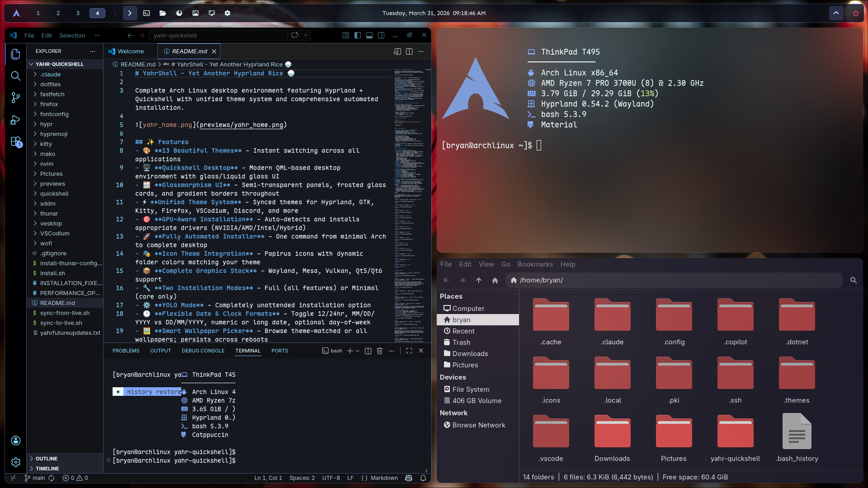The height and width of the screenshot is (488, 868).
Task: Toggle bottom panel layout button
Action: pyautogui.click(x=369, y=35)
